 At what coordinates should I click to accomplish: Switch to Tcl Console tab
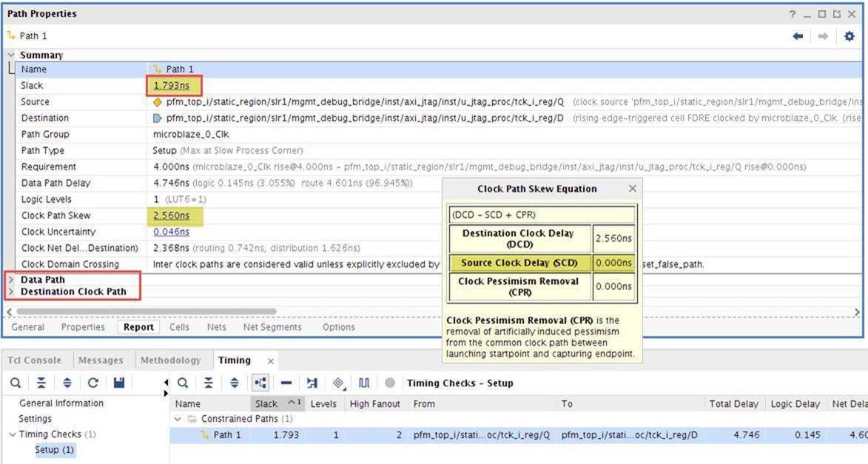pyautogui.click(x=34, y=360)
